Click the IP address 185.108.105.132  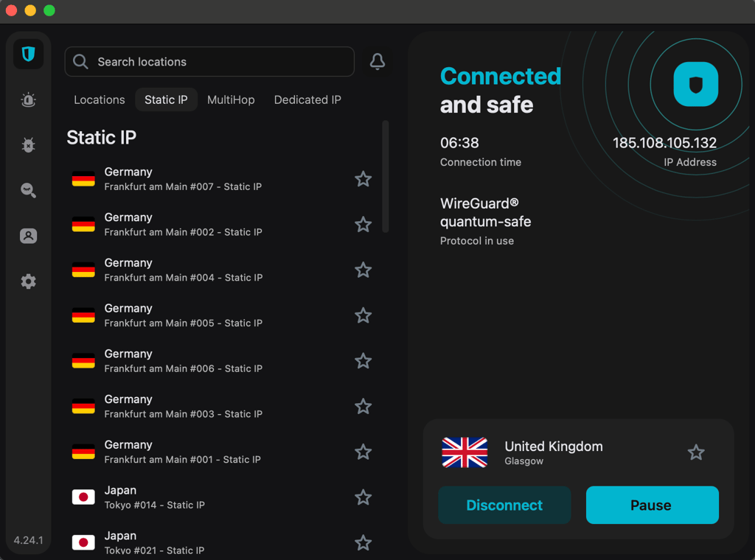pos(664,143)
